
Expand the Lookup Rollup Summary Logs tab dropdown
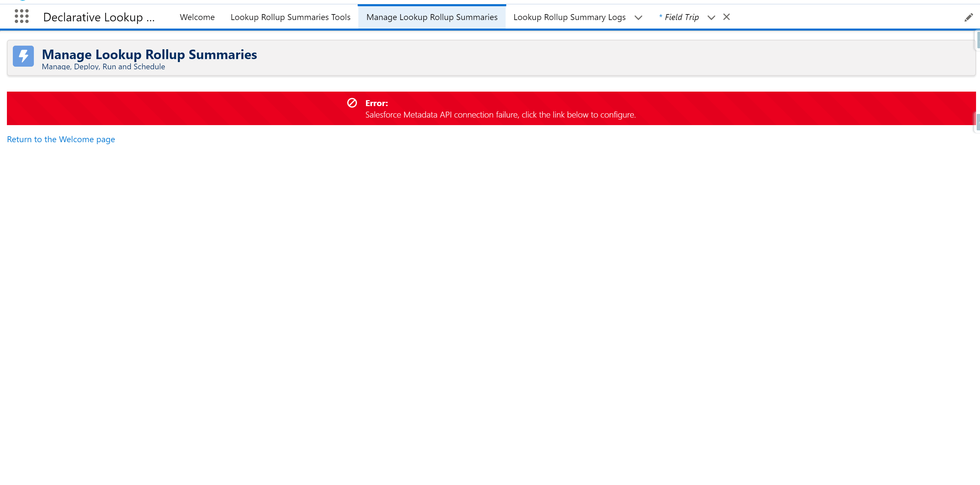[x=638, y=17]
